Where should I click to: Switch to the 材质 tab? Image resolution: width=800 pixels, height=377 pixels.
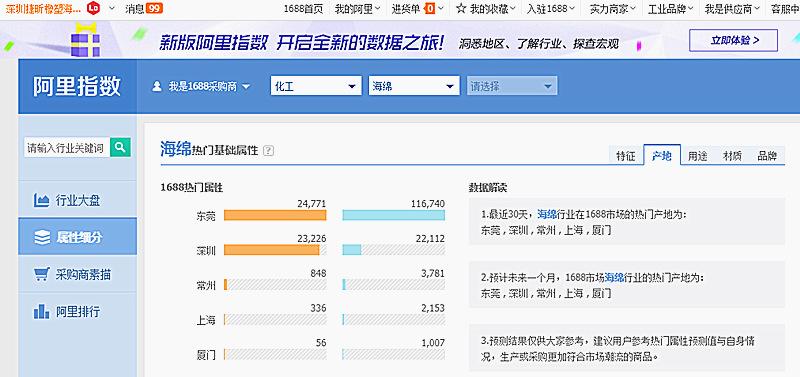pyautogui.click(x=732, y=156)
